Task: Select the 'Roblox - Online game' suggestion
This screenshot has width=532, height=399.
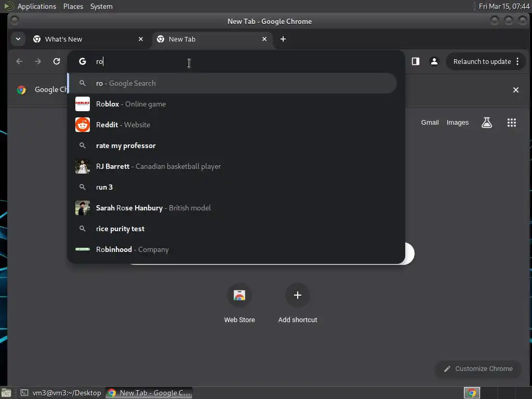Action: (232, 104)
